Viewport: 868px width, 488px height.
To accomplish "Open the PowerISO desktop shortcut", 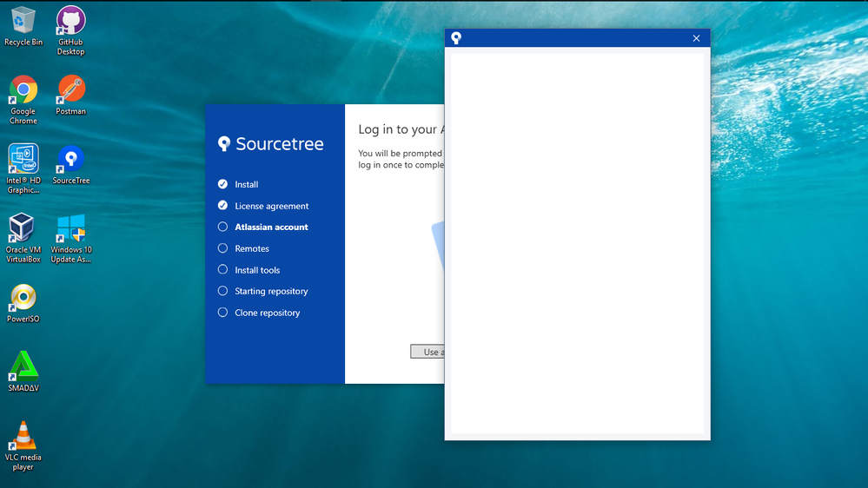I will coord(23,303).
